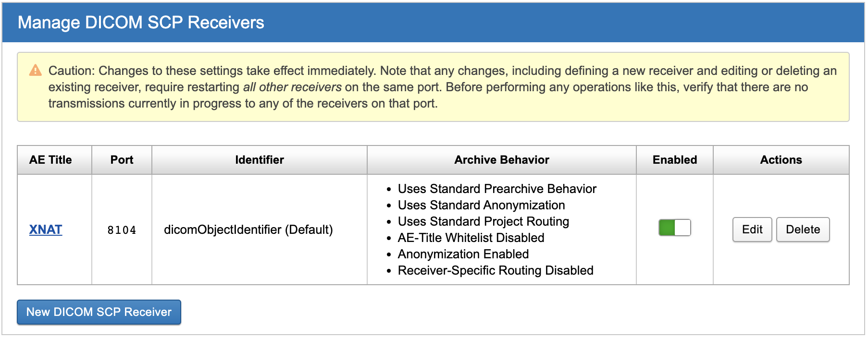868x338 pixels.
Task: Open the XNAT receiver details link
Action: coord(45,230)
